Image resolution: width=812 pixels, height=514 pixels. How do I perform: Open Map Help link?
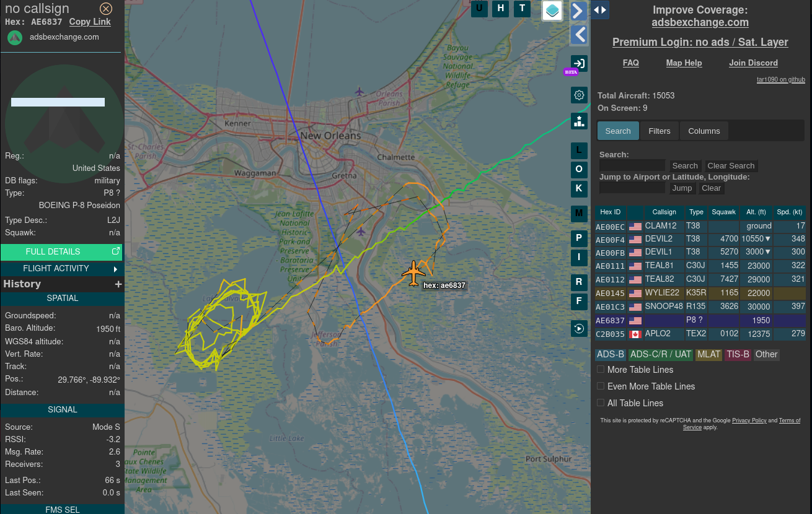pos(684,63)
